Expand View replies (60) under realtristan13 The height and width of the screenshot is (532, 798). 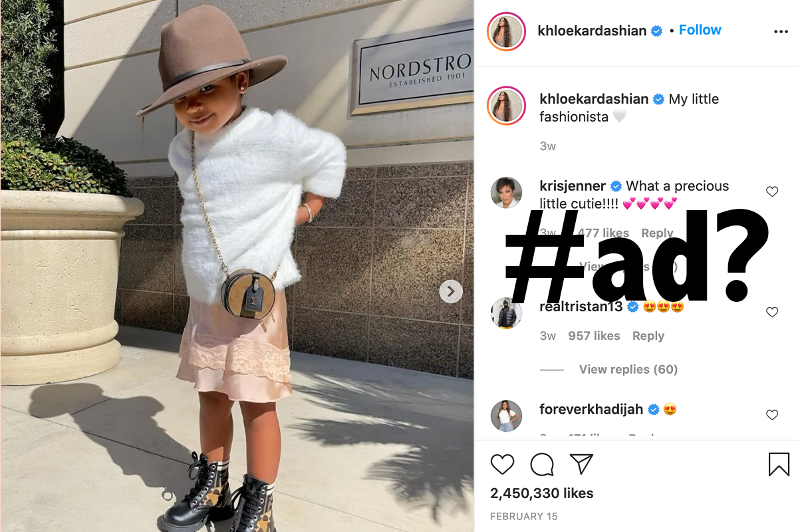(628, 369)
